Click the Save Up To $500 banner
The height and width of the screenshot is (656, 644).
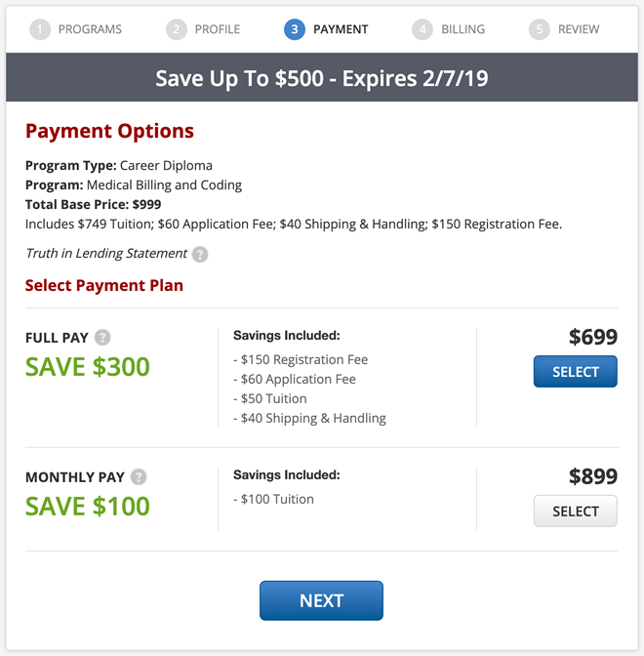pos(322,78)
